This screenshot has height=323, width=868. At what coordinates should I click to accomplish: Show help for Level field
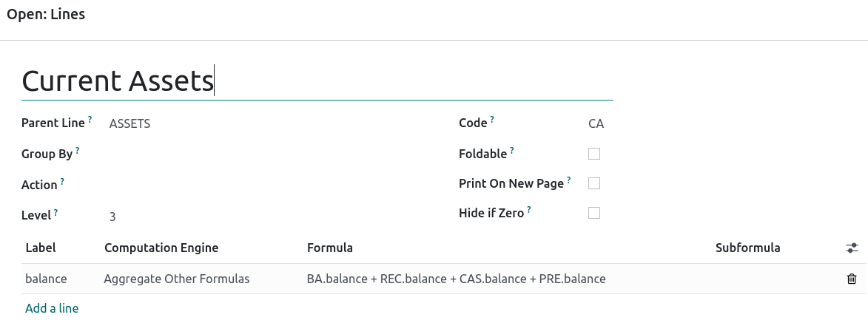pyautogui.click(x=55, y=212)
